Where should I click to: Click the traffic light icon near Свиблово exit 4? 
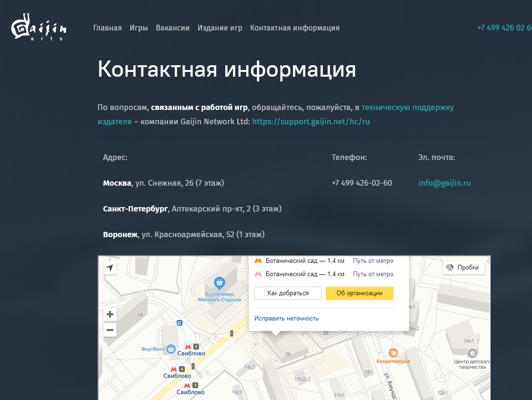(x=193, y=366)
